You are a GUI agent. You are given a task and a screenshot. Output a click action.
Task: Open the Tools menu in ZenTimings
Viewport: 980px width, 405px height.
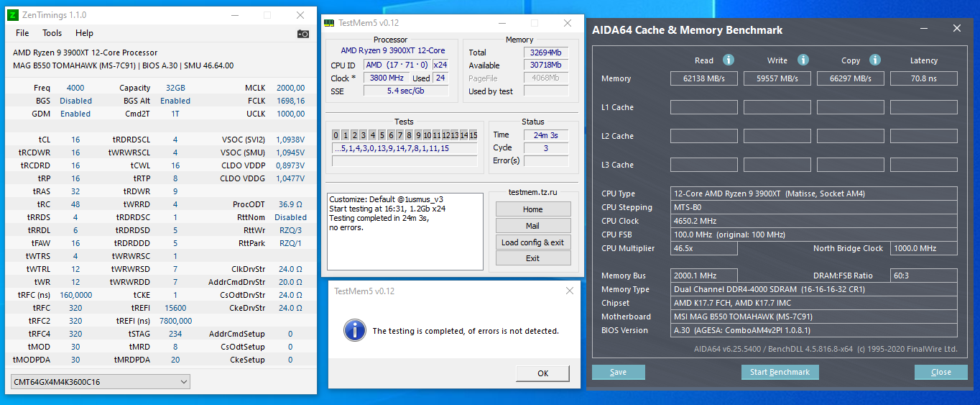tap(52, 33)
